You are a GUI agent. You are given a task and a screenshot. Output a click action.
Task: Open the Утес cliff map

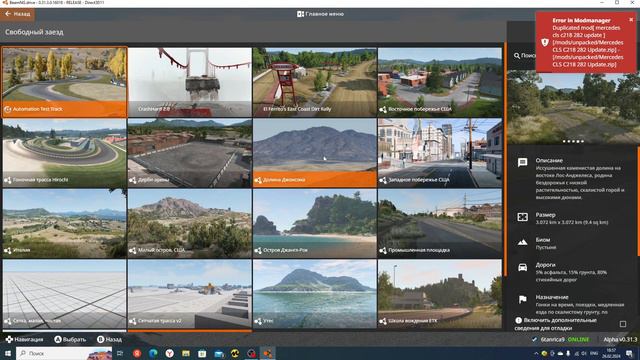tap(315, 294)
